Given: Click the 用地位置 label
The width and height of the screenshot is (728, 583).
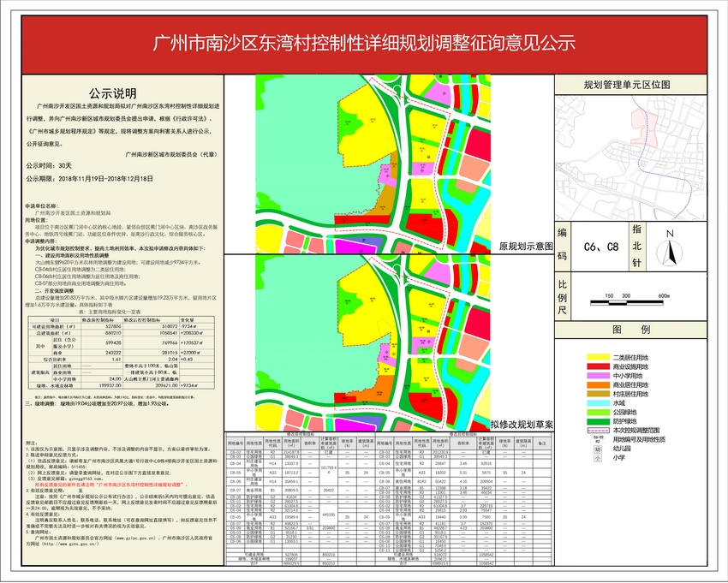Looking at the screenshot, I should (36, 220).
